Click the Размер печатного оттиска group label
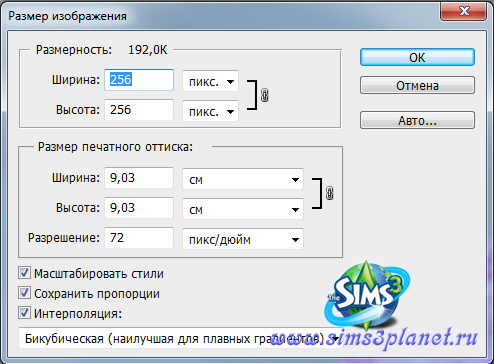This screenshot has width=494, height=364. (x=115, y=147)
